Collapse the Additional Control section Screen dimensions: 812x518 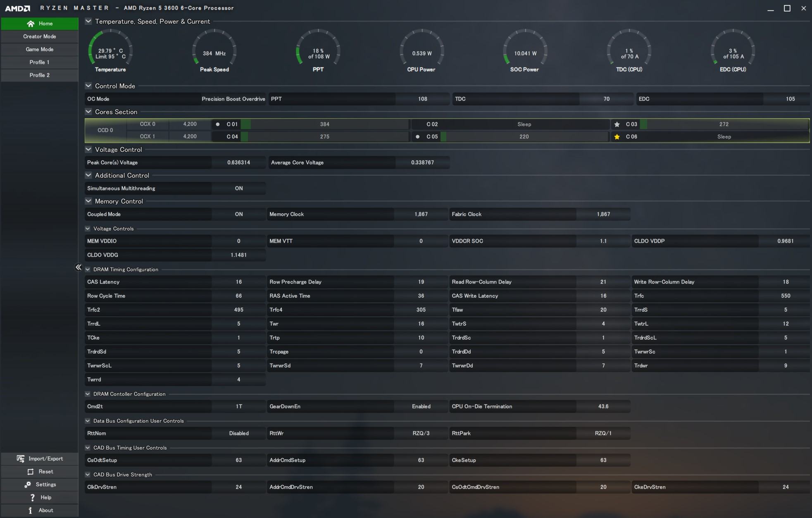tap(88, 175)
